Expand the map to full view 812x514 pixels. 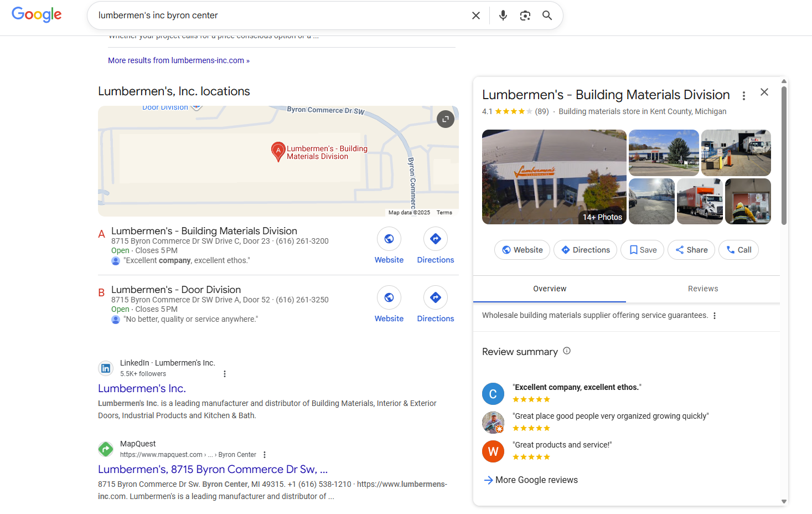pos(445,119)
